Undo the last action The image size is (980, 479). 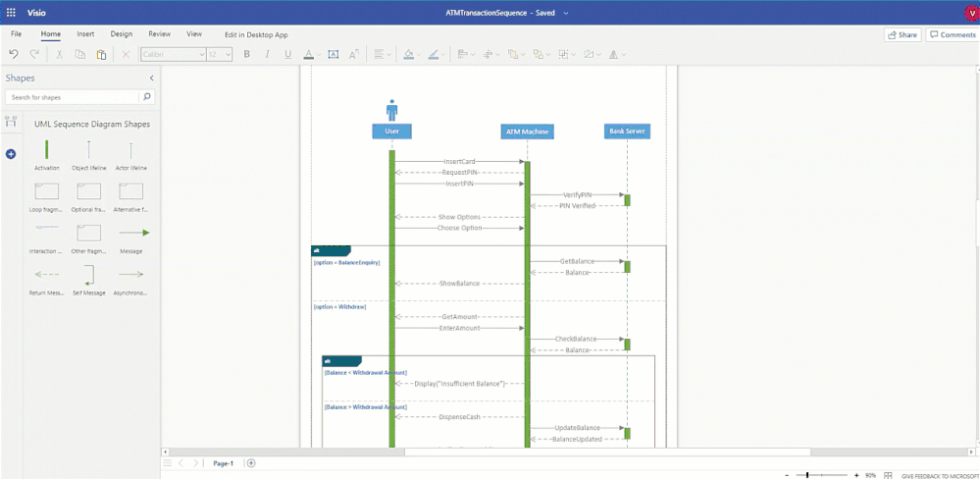coord(14,55)
